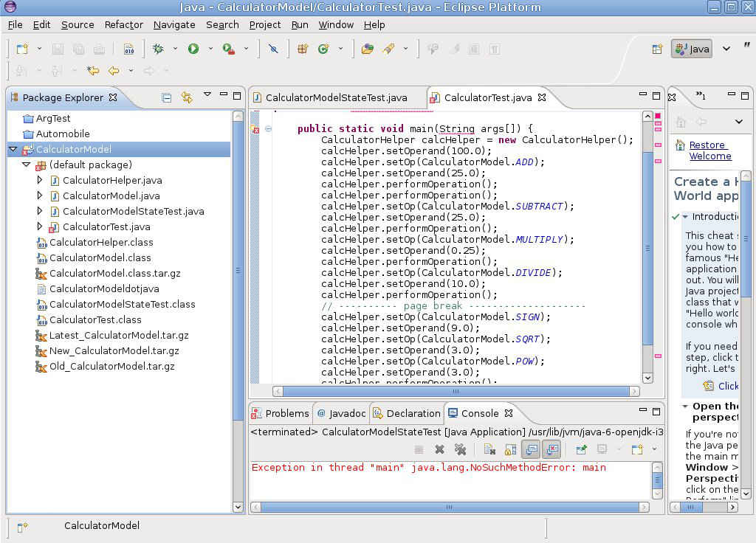Go to Last Edit Location arrow icon
The width and height of the screenshot is (756, 543).
92,71
